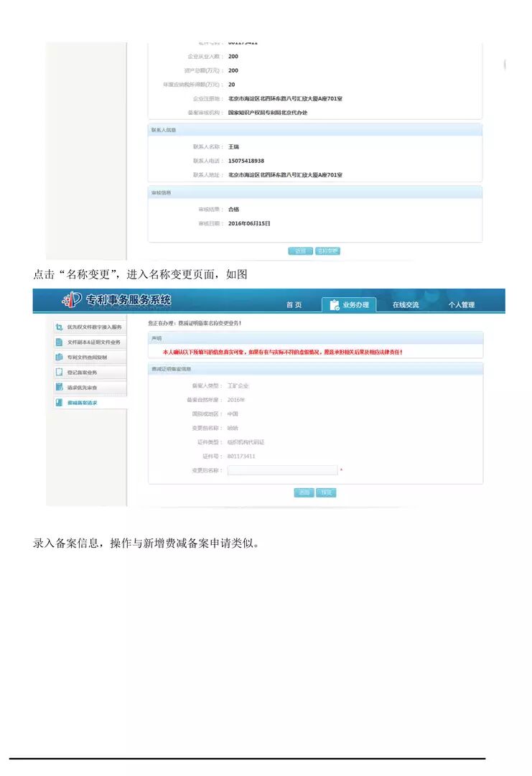
Task: Click the 国别或地区 value 中国
Action: click(x=233, y=413)
